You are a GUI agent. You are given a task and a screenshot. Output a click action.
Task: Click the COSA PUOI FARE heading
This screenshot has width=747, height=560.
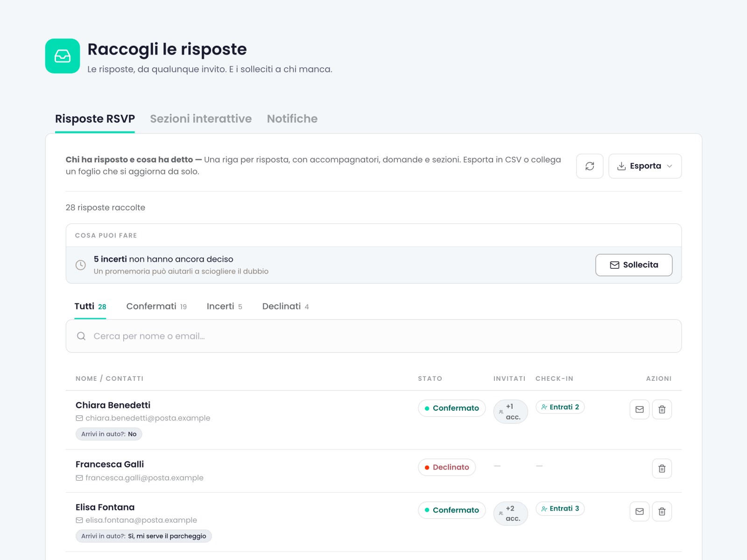tap(106, 235)
